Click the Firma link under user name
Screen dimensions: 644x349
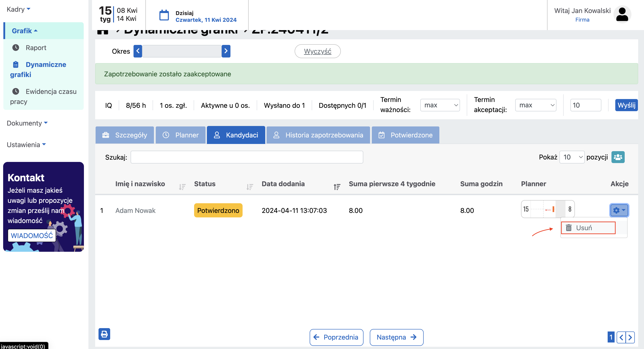(582, 20)
